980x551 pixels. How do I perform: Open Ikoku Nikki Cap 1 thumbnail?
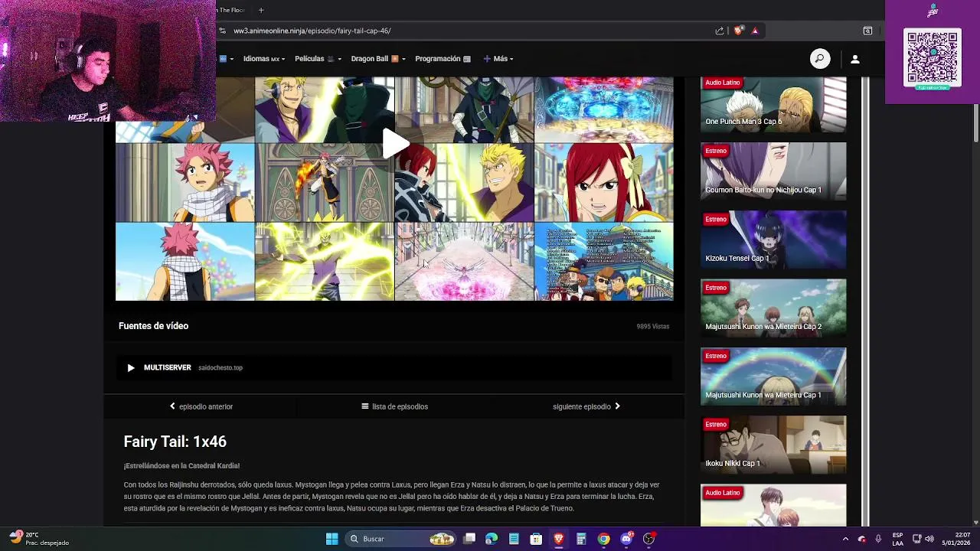[773, 445]
